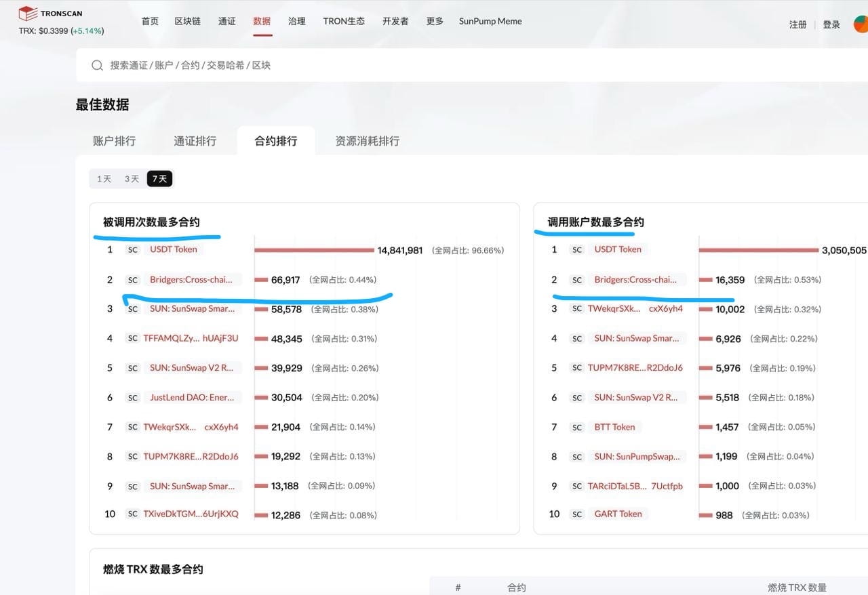This screenshot has width=868, height=595.
Task: Click the 注册 link
Action: point(798,24)
